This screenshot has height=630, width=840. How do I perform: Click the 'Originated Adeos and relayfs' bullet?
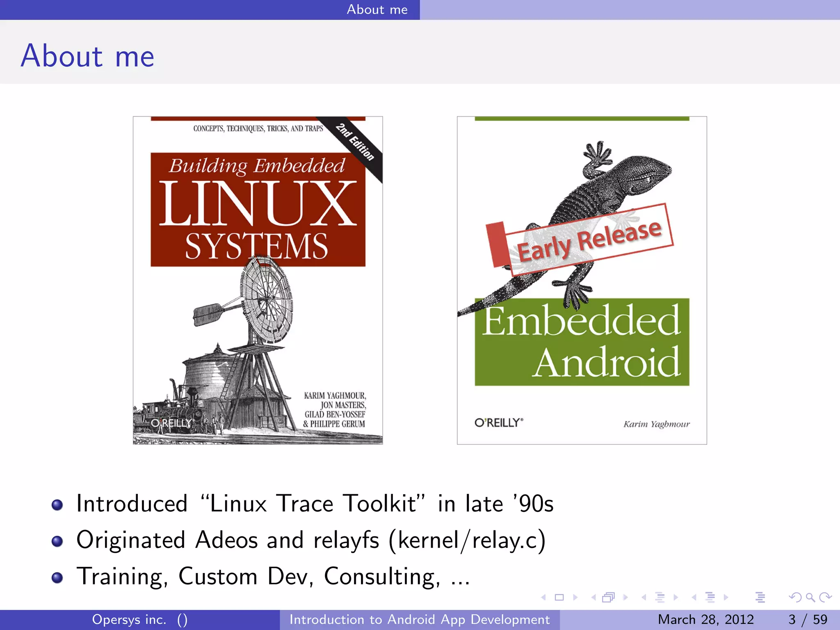311,540
